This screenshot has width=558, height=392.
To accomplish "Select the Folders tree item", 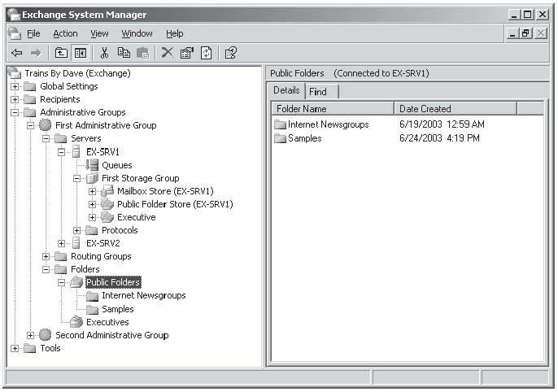I will 85,269.
